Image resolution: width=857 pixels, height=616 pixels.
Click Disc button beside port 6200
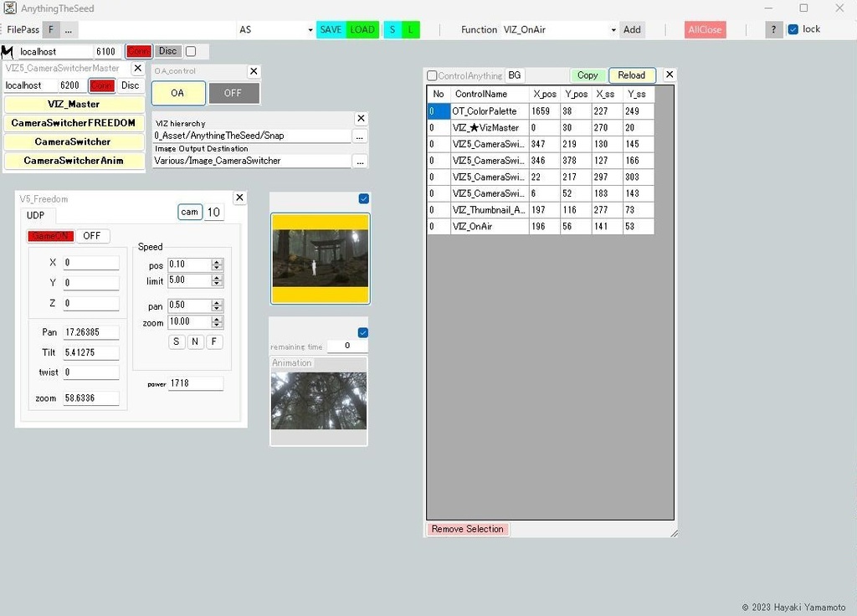coord(130,85)
